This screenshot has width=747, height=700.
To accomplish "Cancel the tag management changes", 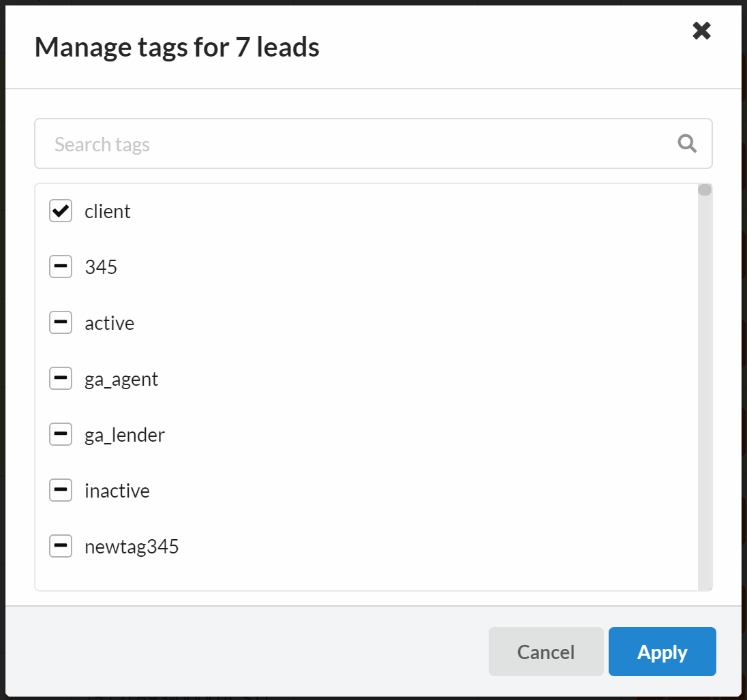I will click(545, 651).
